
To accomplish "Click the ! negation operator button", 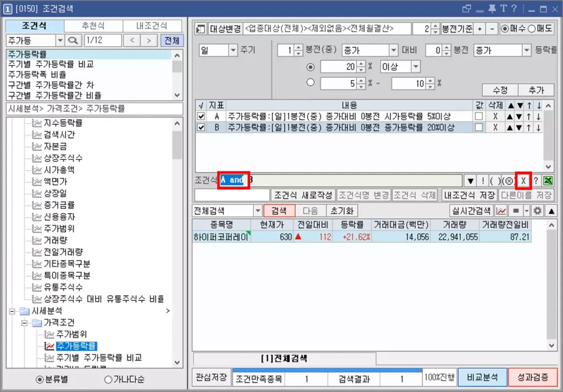I will click(483, 181).
